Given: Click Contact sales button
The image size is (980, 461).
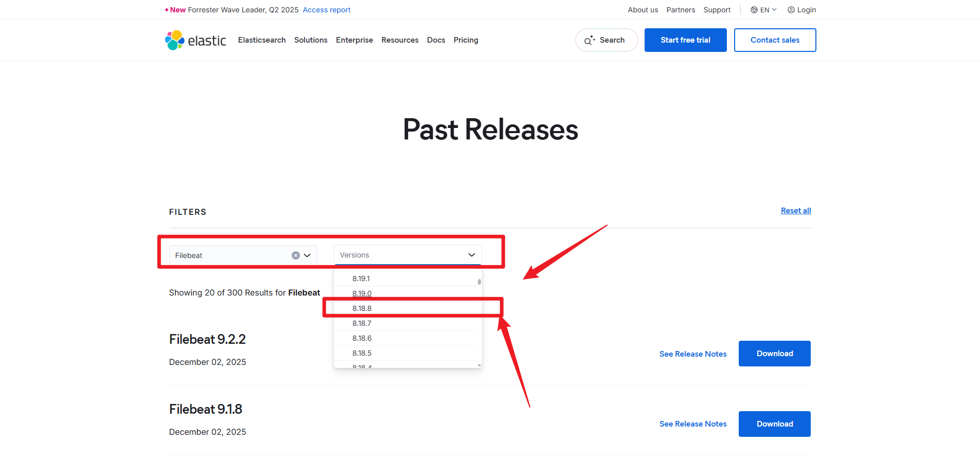Looking at the screenshot, I should point(775,40).
